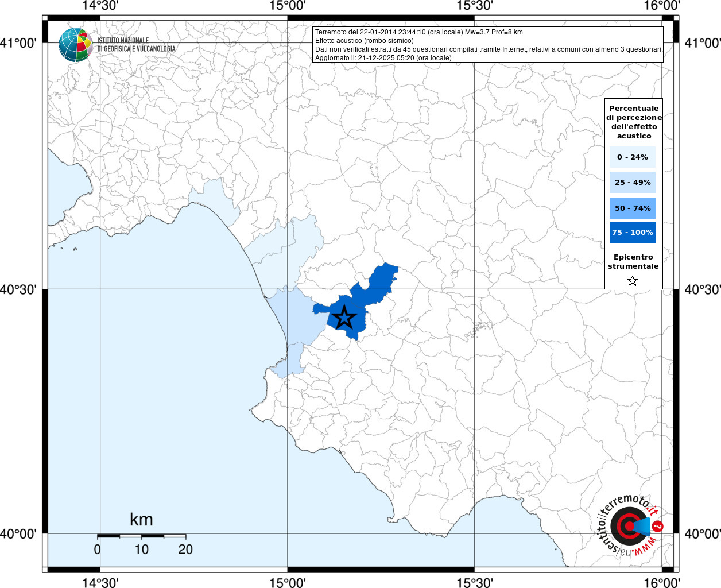Click the INGV globe logo
This screenshot has width=721, height=588.
click(75, 45)
